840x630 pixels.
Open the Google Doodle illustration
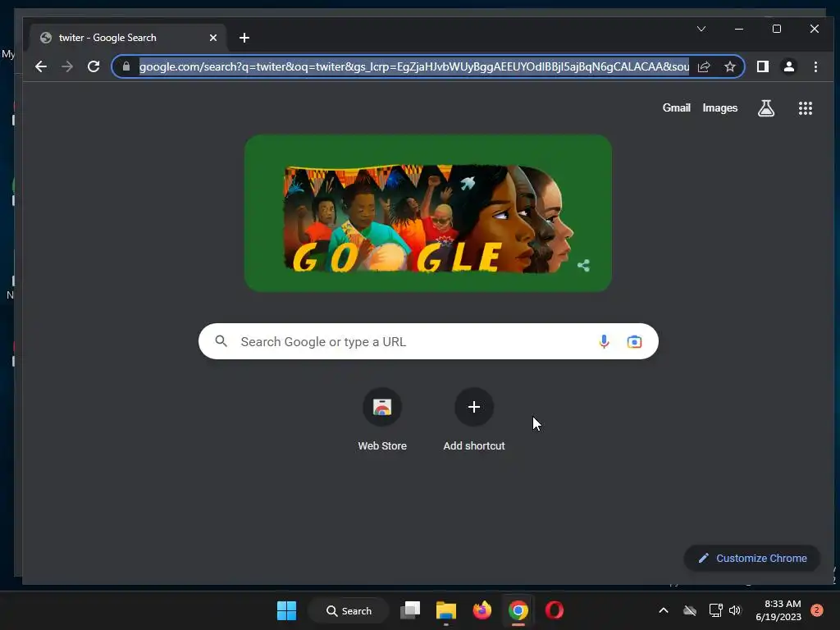428,213
